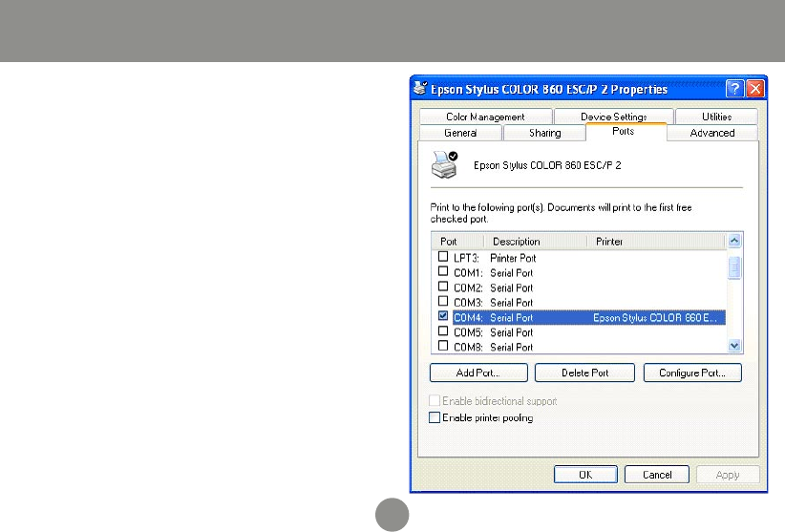Sort by the Port column header
Viewport: 785px width, 532px height.
pyautogui.click(x=457, y=242)
